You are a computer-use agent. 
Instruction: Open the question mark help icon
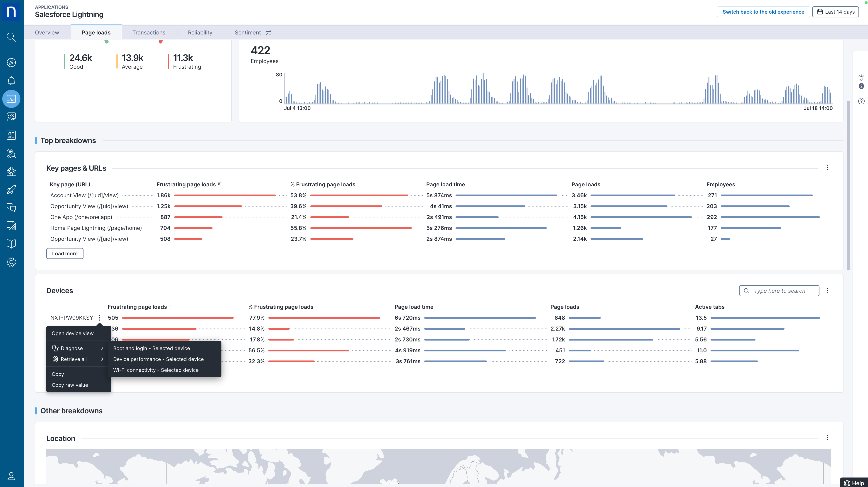tap(861, 101)
